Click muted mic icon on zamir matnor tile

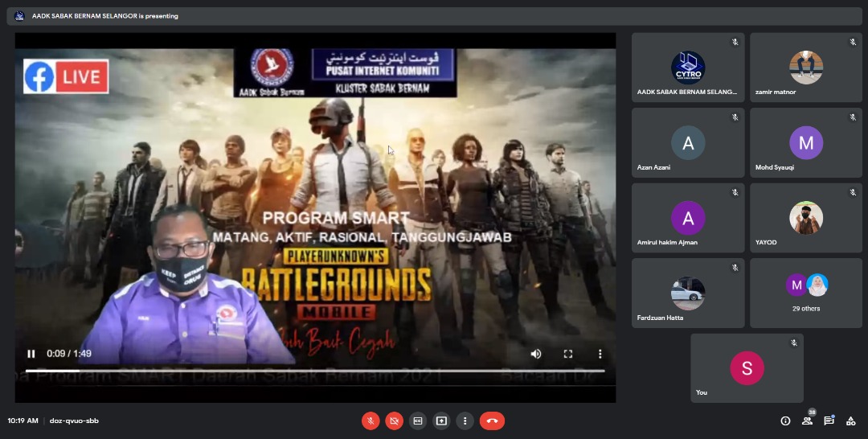pos(853,42)
